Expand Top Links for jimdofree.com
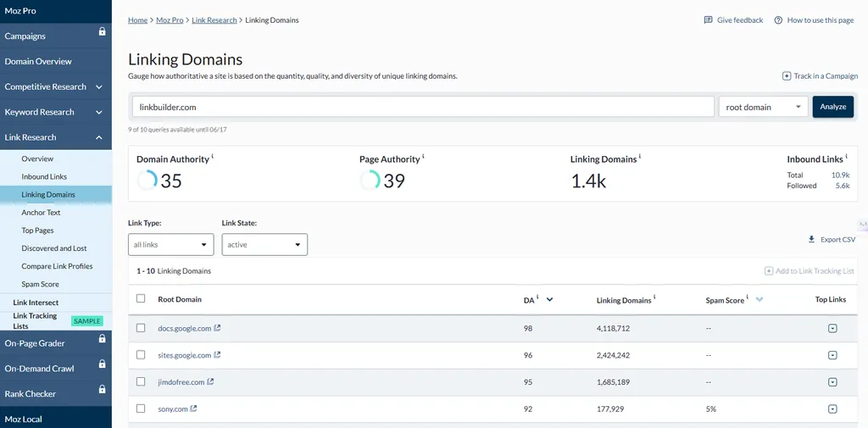The width and height of the screenshot is (868, 428). coord(832,382)
